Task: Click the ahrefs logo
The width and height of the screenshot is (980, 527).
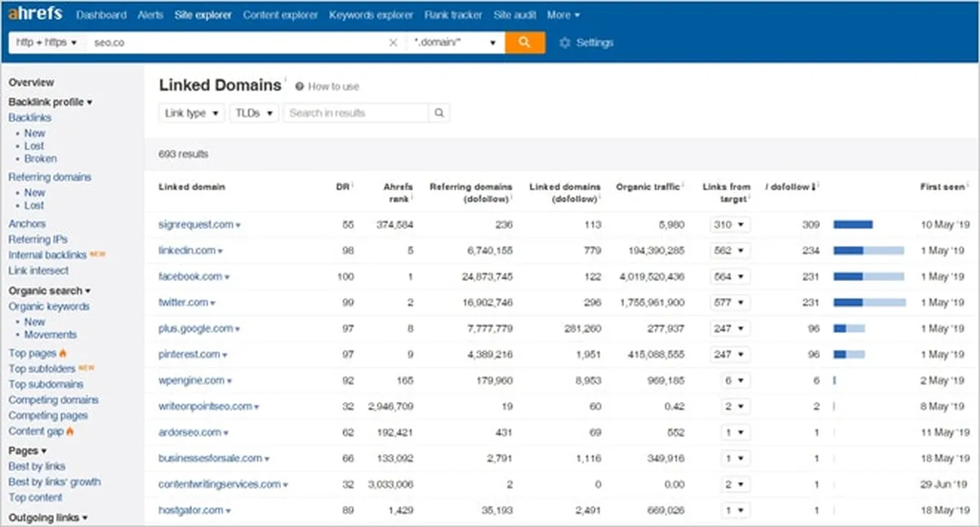Action: click(35, 14)
